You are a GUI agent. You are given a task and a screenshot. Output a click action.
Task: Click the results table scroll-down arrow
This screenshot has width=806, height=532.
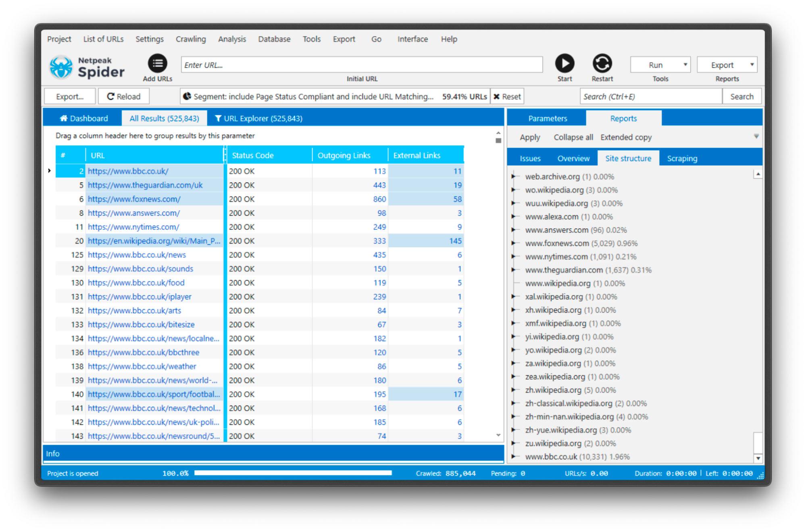click(498, 435)
